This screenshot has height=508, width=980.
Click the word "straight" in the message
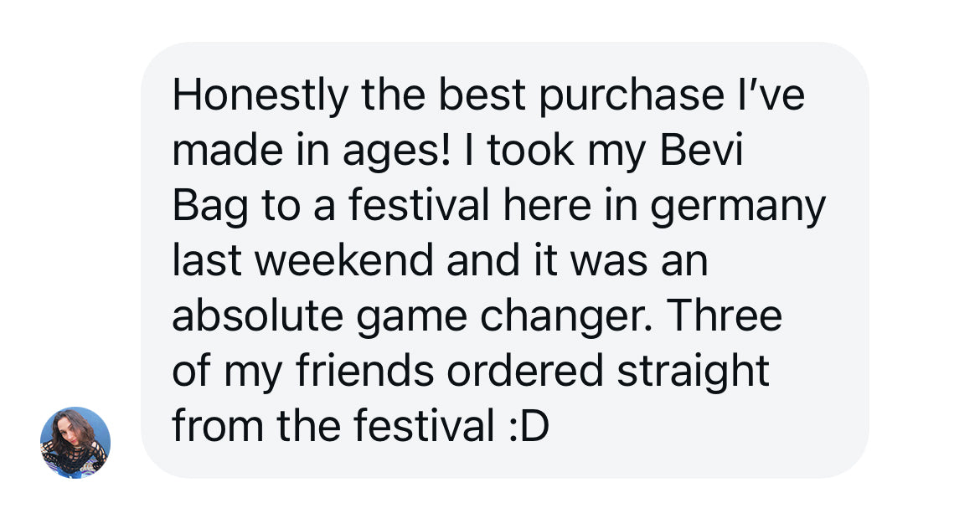click(694, 372)
